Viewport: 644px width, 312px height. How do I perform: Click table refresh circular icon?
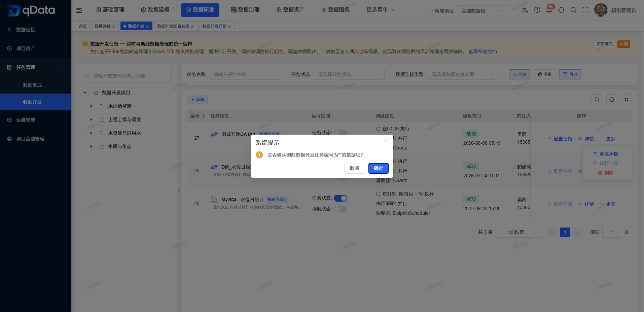612,100
